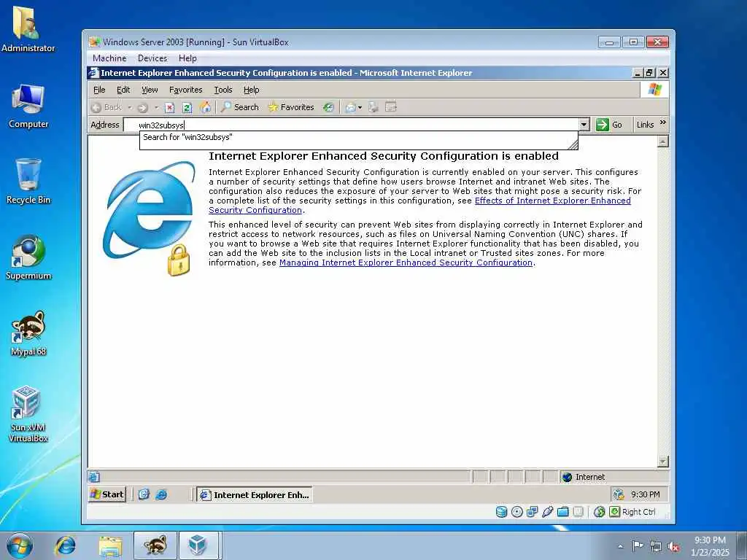
Task: Open the Windows 7 Start orb
Action: point(20,545)
